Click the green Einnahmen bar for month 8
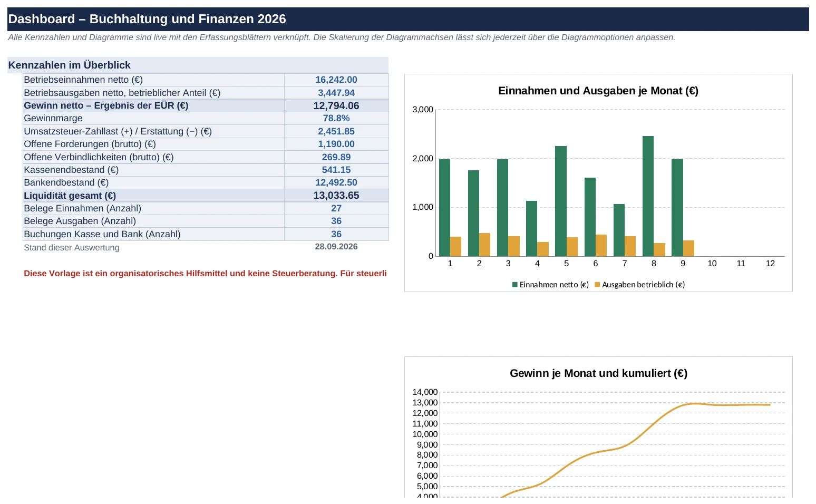 click(x=648, y=196)
